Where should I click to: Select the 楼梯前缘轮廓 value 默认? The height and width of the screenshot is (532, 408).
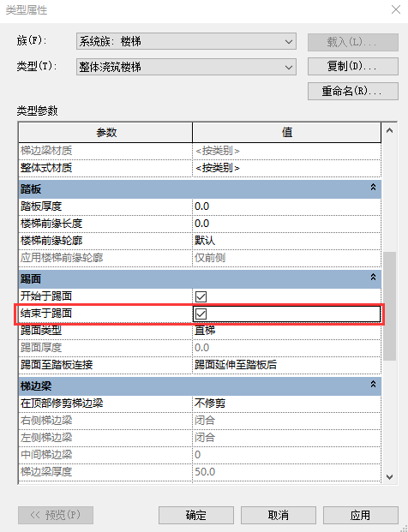tap(286, 241)
